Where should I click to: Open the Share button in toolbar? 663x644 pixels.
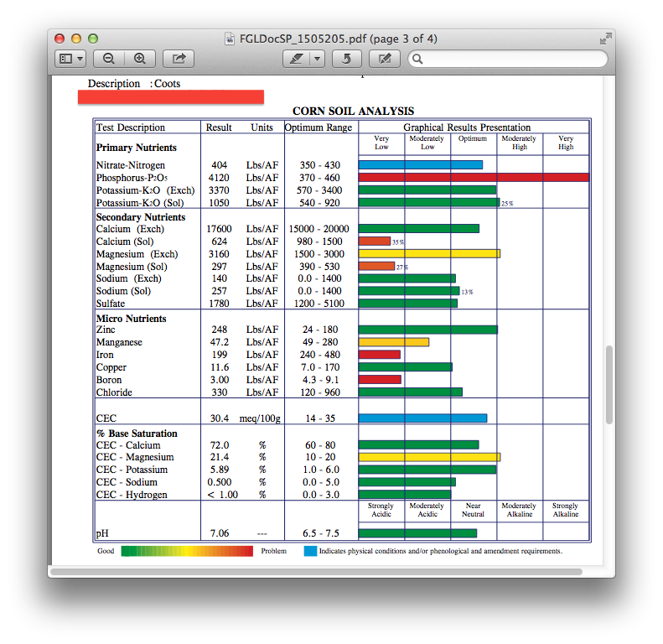[x=179, y=59]
